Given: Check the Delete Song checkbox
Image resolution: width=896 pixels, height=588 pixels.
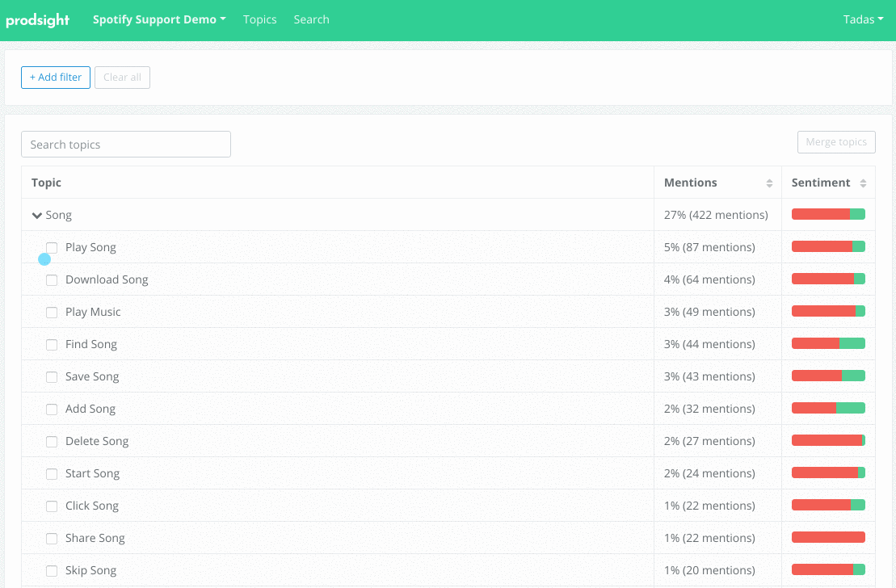Looking at the screenshot, I should (52, 442).
